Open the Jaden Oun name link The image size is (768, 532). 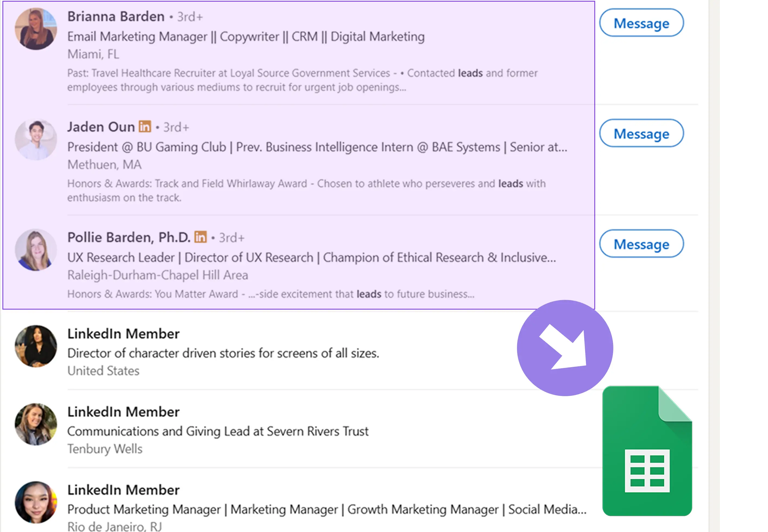click(101, 127)
